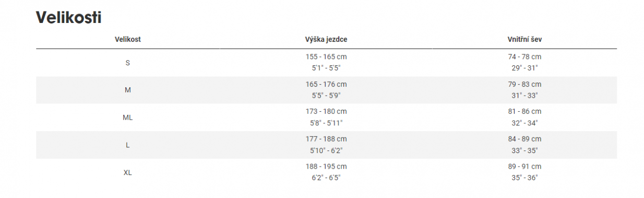Click the Vnitřní šev column header
This screenshot has height=198, width=644.
pos(524,39)
